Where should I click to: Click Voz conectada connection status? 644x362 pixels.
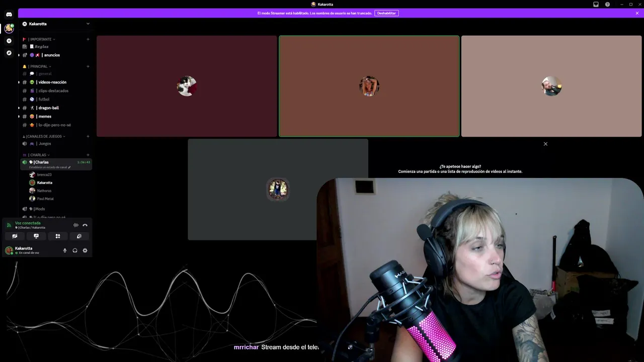[x=28, y=223]
